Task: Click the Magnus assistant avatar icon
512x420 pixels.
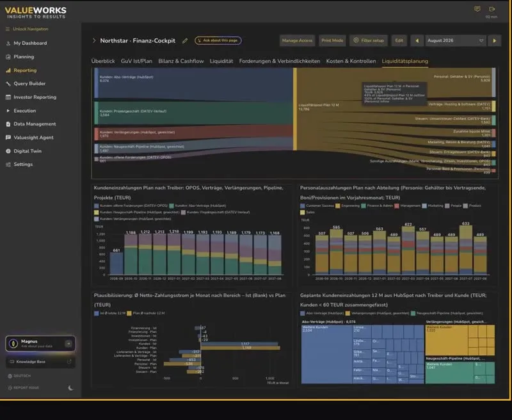Action: coord(13,344)
